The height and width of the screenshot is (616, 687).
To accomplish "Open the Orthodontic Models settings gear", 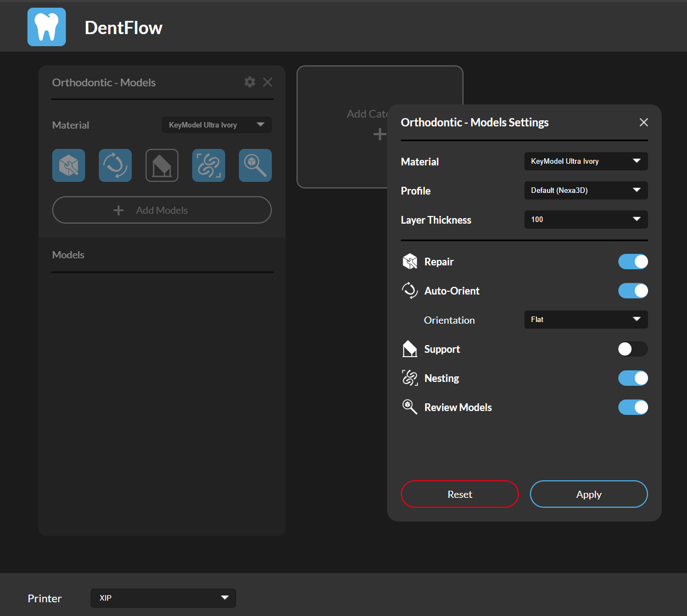I will click(250, 82).
